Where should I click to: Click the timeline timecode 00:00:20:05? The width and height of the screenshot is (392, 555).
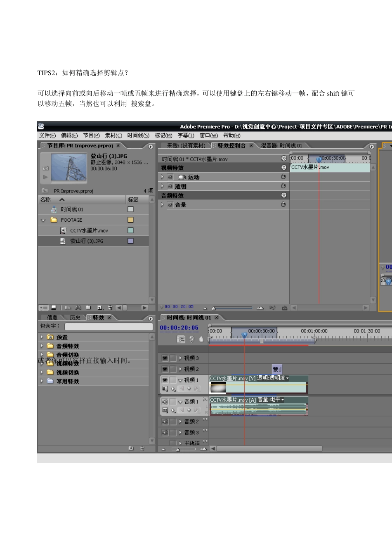click(179, 328)
